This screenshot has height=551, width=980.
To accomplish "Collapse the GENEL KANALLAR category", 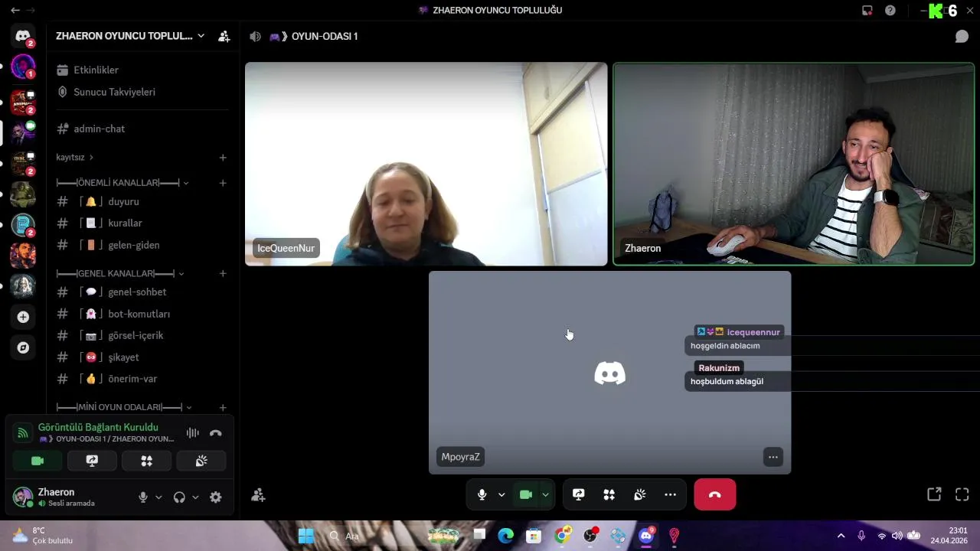I will point(120,273).
